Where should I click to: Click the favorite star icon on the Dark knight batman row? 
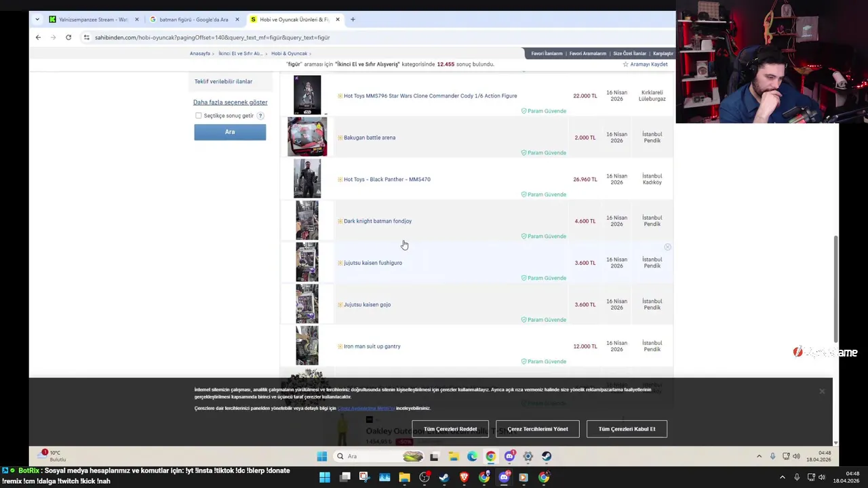pos(340,221)
